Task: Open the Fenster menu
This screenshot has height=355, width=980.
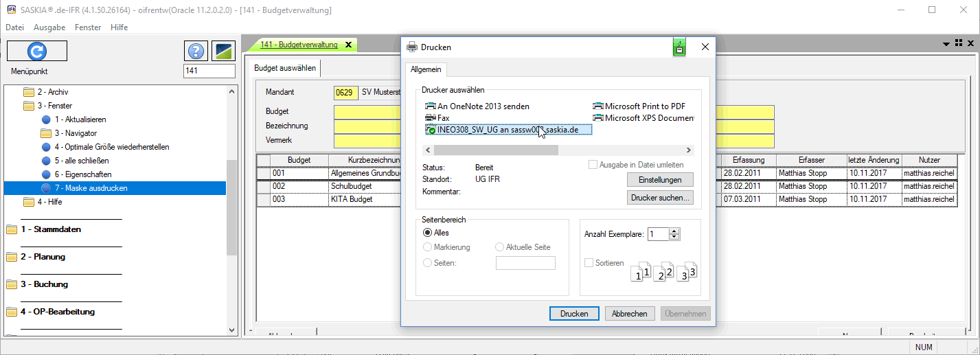Action: coord(87,27)
